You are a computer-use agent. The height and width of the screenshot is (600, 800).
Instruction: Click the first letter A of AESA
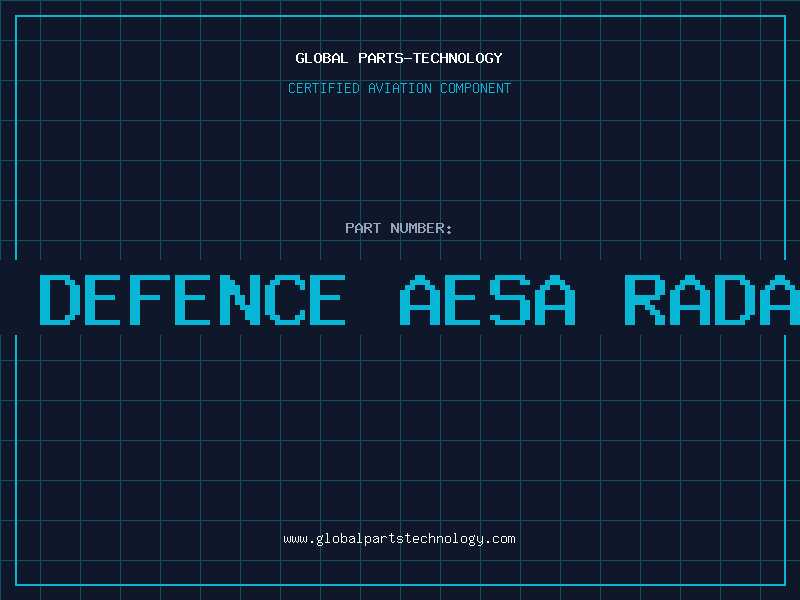click(x=421, y=300)
